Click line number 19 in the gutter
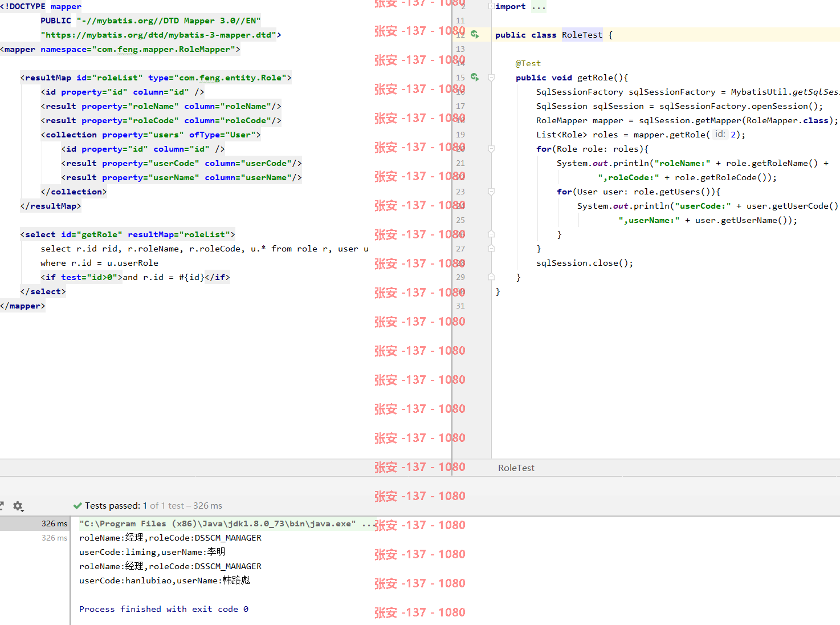The image size is (840, 625). [460, 135]
